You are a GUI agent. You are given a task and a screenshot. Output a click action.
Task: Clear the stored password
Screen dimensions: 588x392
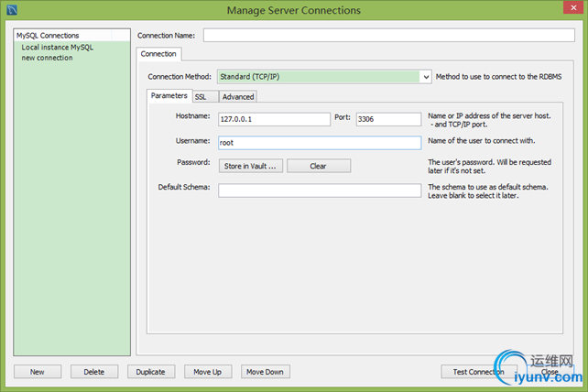[x=319, y=166]
